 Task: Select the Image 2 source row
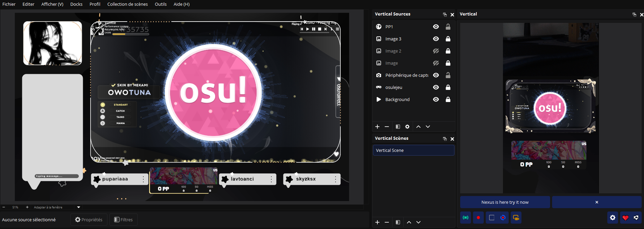click(x=413, y=51)
